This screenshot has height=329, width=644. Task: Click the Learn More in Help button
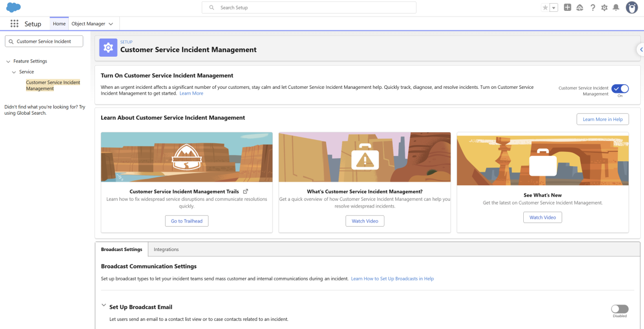(603, 119)
